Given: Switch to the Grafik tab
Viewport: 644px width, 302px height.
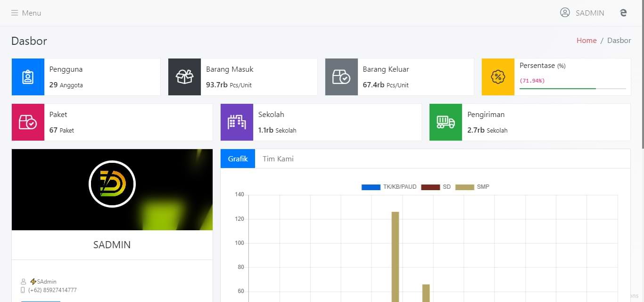Looking at the screenshot, I should [x=238, y=159].
